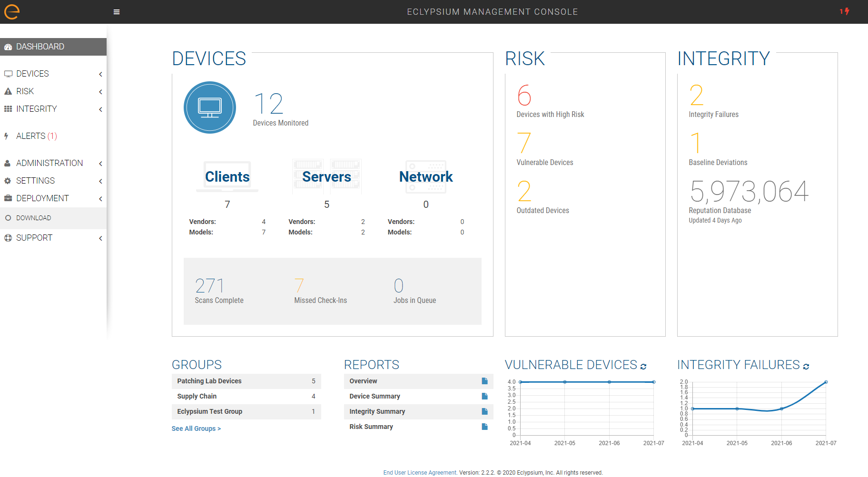
Task: Expand the SUPPORT sidebar chevron
Action: click(100, 238)
